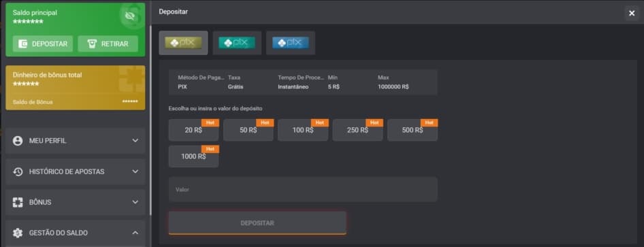The image size is (644, 247).
Task: Choose the 100 R$ deposit amount
Action: tap(303, 130)
